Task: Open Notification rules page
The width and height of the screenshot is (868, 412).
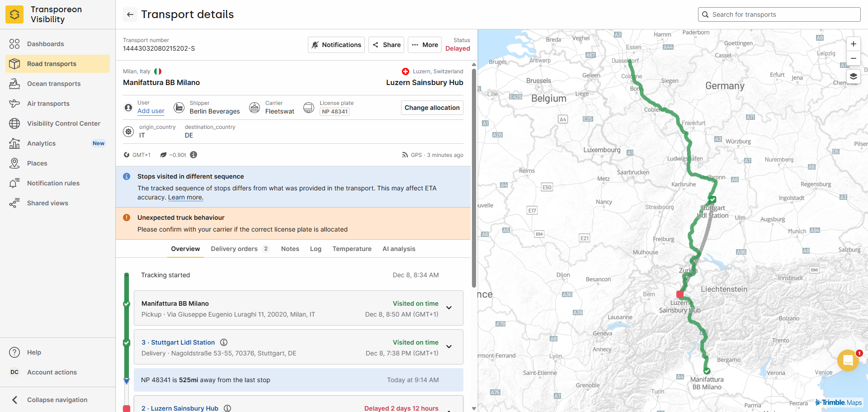Action: coord(57,183)
